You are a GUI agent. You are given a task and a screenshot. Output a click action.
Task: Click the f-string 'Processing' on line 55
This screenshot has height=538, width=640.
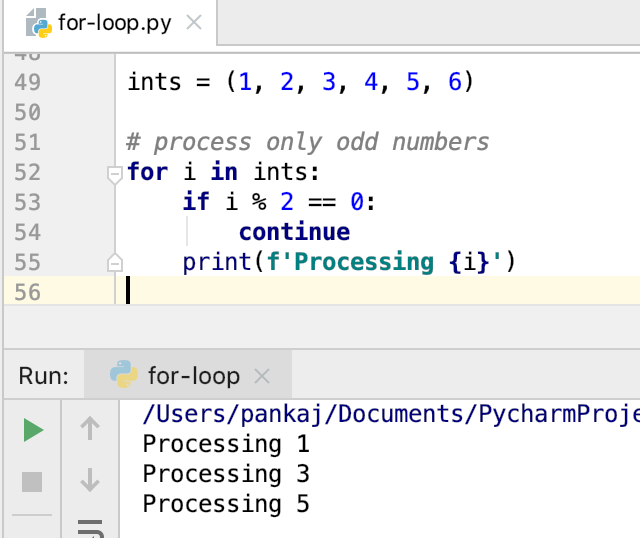[x=364, y=262]
